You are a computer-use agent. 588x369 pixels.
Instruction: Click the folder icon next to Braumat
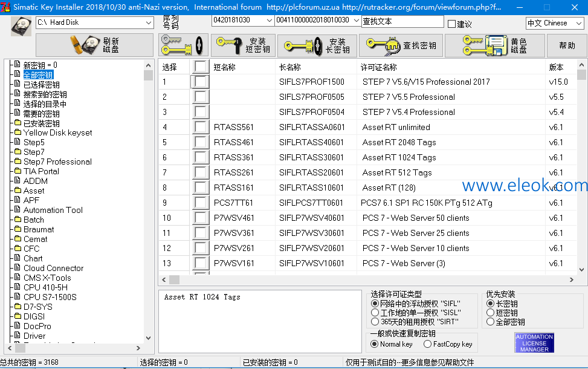18,229
